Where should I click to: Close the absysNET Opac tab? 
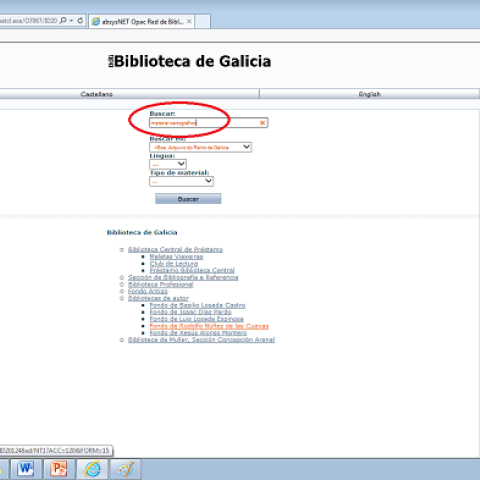[189, 22]
